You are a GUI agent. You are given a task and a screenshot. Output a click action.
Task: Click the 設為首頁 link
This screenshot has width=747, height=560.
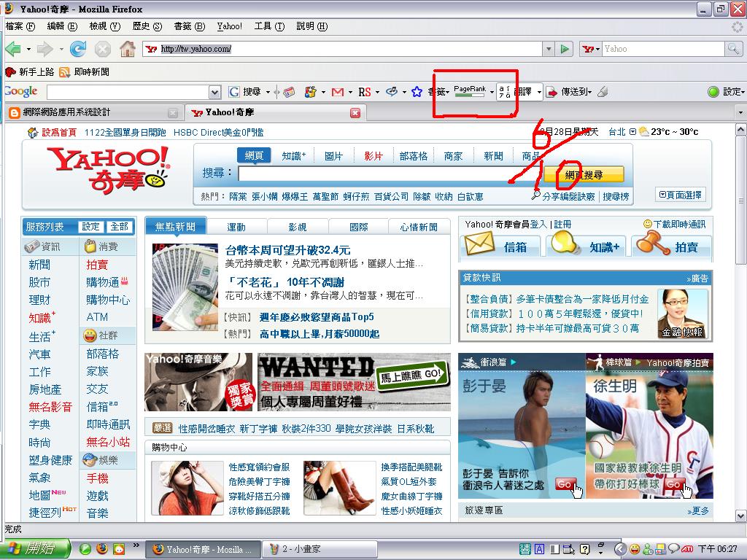(58, 133)
